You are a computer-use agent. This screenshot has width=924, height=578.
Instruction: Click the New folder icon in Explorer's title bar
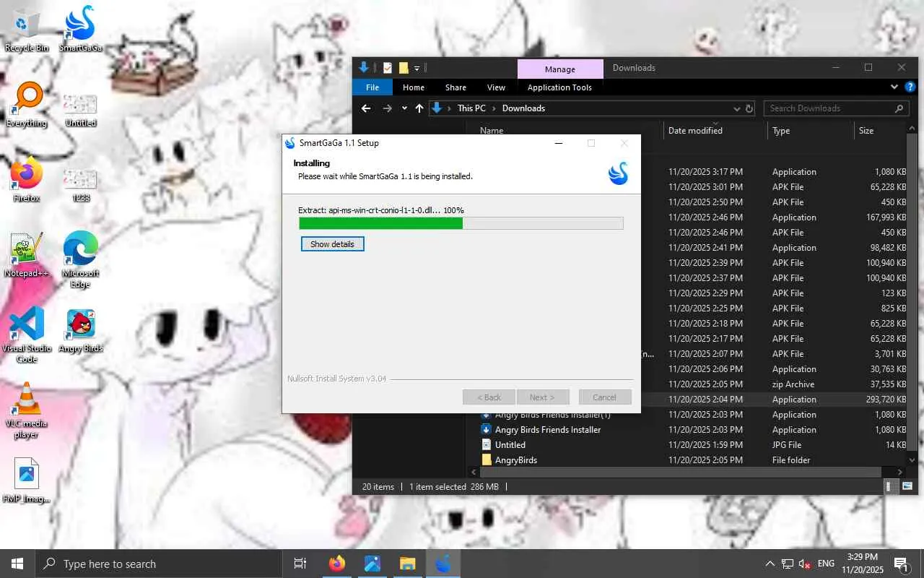(x=404, y=68)
